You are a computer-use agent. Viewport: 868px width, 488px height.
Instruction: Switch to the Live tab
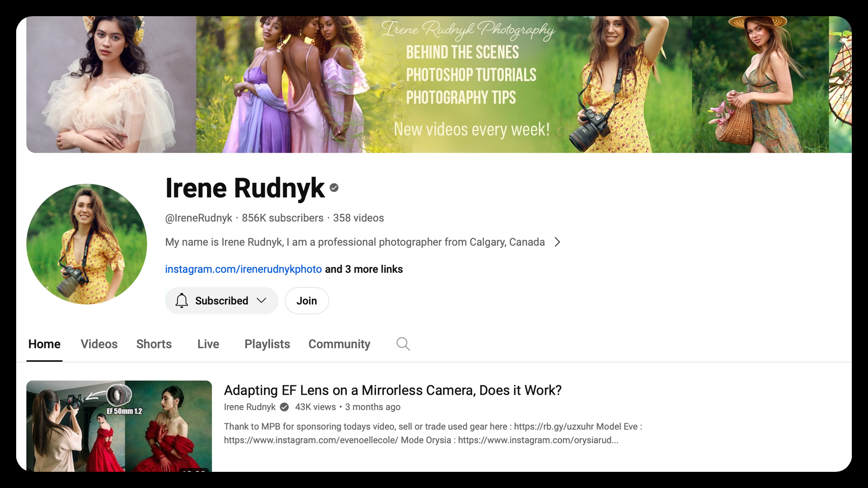[x=208, y=344]
